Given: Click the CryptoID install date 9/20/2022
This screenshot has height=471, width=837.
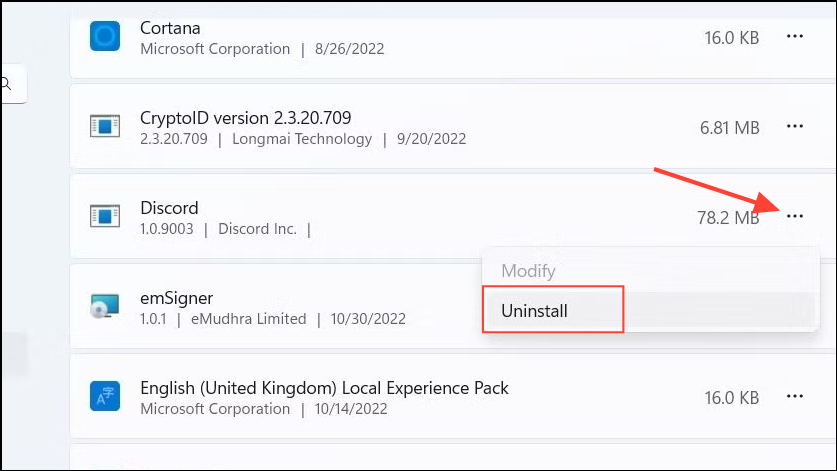Looking at the screenshot, I should pos(431,139).
